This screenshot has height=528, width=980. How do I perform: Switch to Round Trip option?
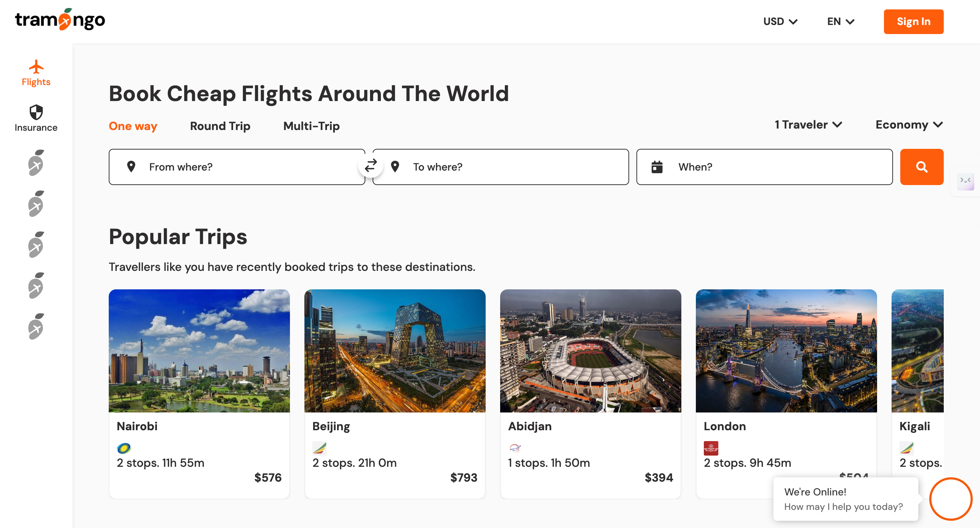pos(220,126)
